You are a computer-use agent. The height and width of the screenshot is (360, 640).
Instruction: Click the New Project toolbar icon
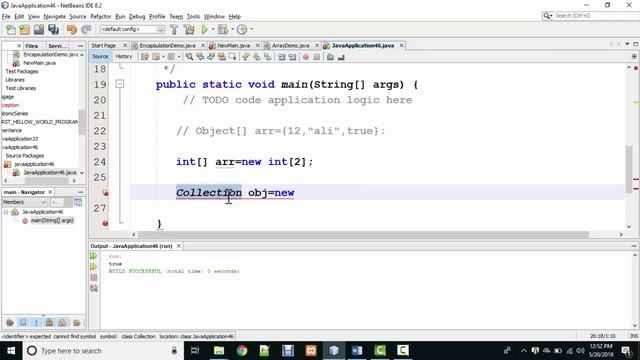point(24,29)
